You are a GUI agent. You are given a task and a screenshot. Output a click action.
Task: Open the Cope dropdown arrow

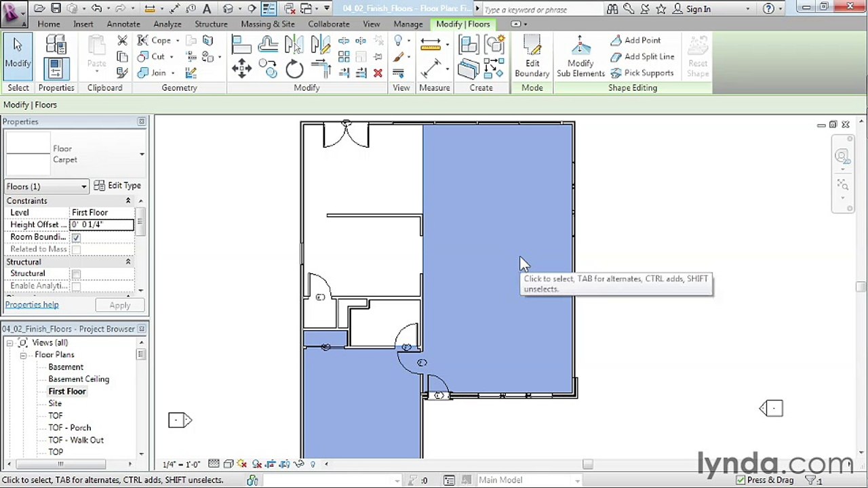point(176,41)
